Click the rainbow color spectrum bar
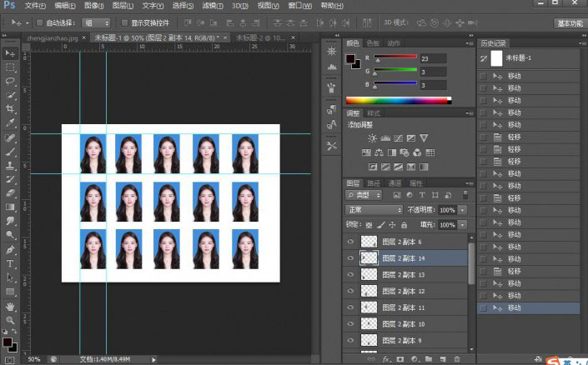 [x=397, y=100]
